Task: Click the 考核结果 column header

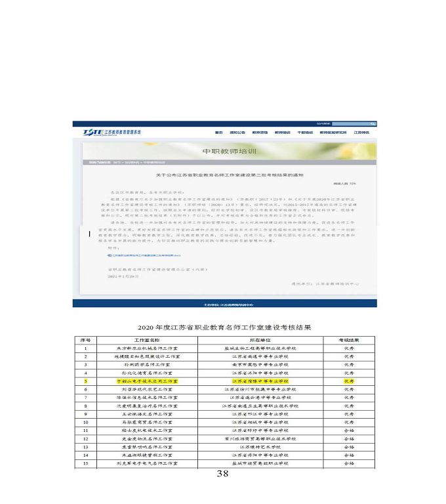Action: click(349, 340)
